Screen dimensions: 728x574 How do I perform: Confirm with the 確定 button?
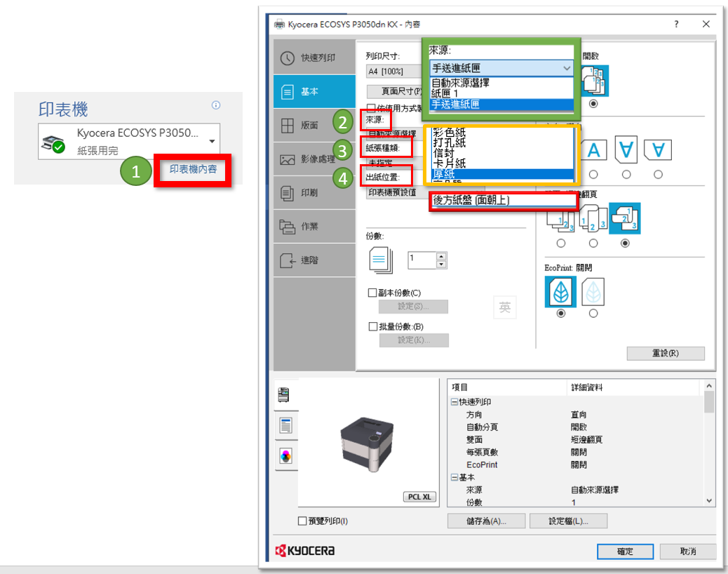(625, 552)
